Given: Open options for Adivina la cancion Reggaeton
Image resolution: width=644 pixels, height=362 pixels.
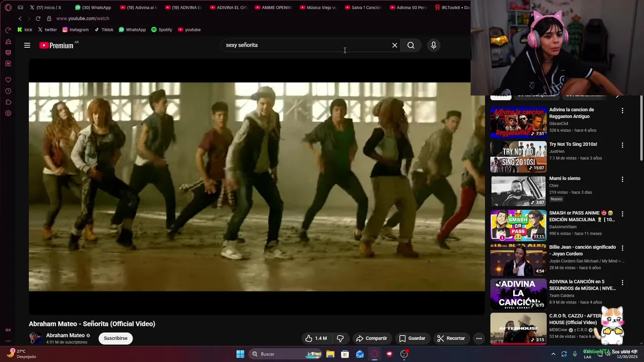Looking at the screenshot, I should coord(622,111).
